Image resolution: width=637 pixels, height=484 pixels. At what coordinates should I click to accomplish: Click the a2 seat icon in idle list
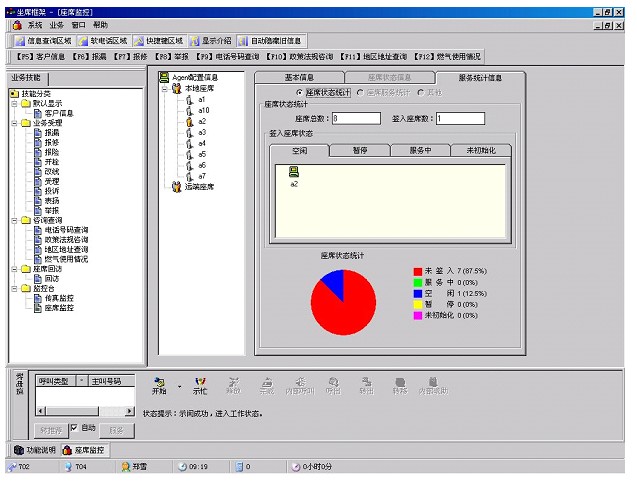(294, 173)
